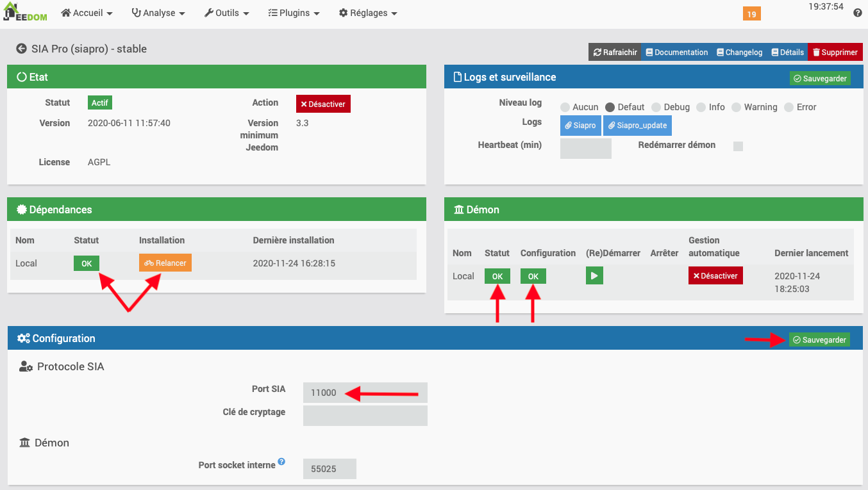The image size is (868, 490).
Task: Click the Relancer button to reinstall dependencies
Action: pos(165,263)
